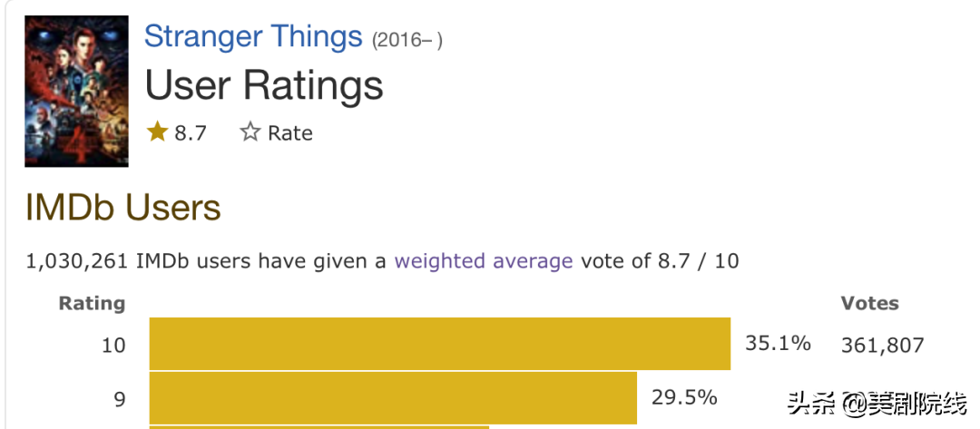
Task: Click the 1,030,261 IMDb users count
Action: (x=78, y=261)
